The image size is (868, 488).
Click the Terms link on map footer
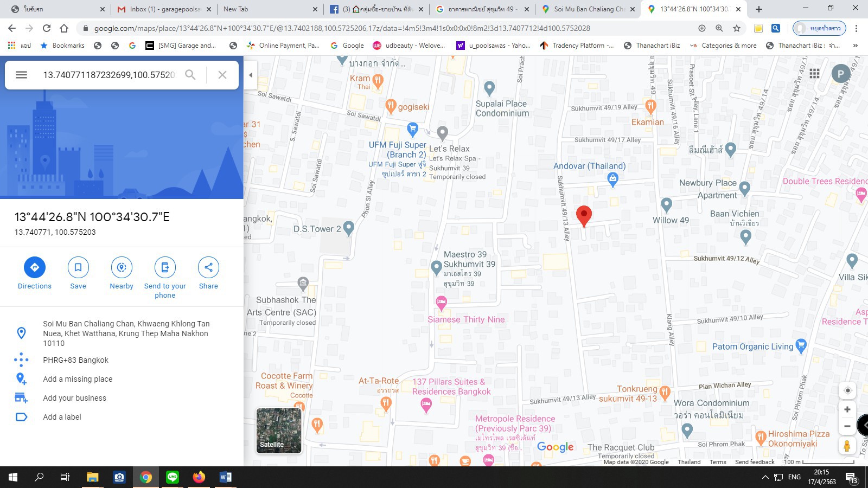coord(718,462)
